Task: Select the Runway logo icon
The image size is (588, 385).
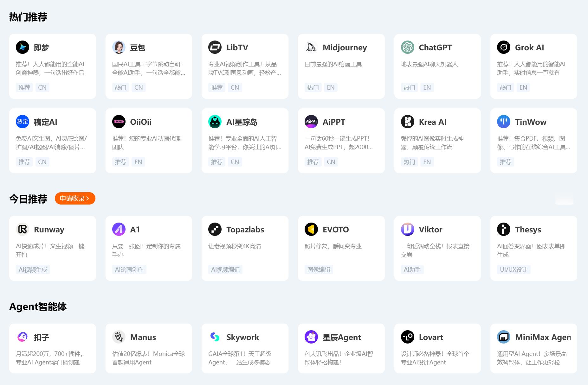Action: click(23, 229)
